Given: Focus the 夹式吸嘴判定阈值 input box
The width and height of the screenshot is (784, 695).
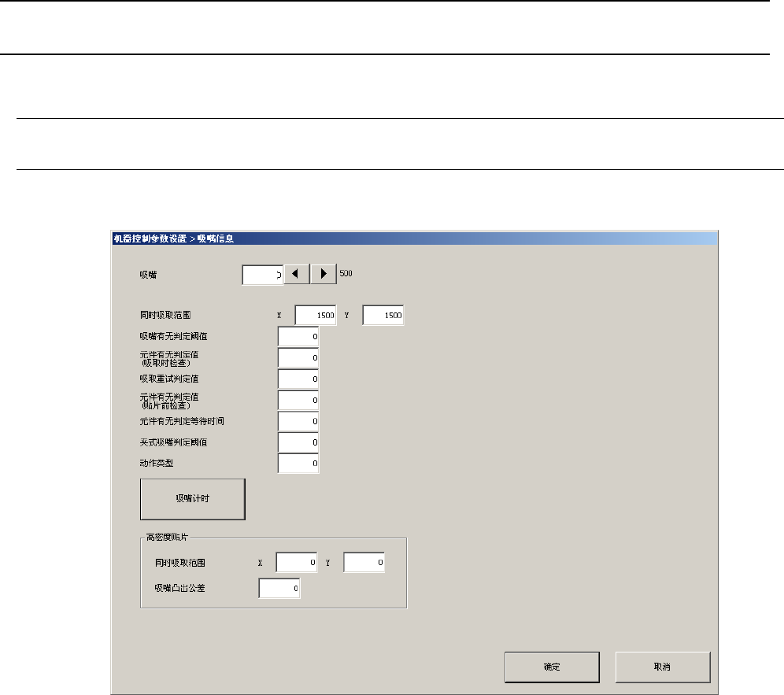Looking at the screenshot, I should click(x=298, y=442).
